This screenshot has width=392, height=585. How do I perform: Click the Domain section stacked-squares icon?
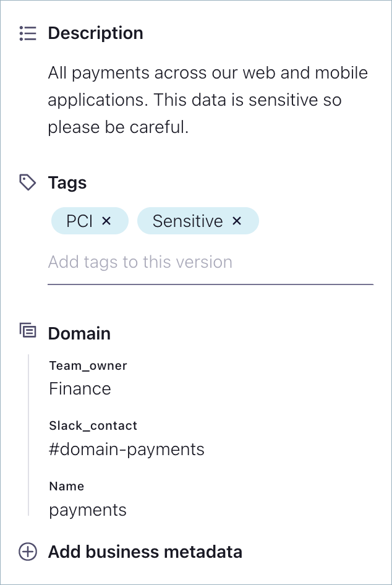[x=28, y=331]
